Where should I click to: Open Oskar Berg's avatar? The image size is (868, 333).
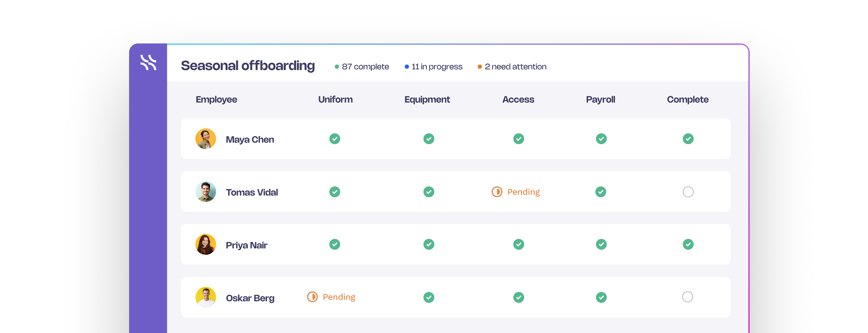[x=206, y=297]
